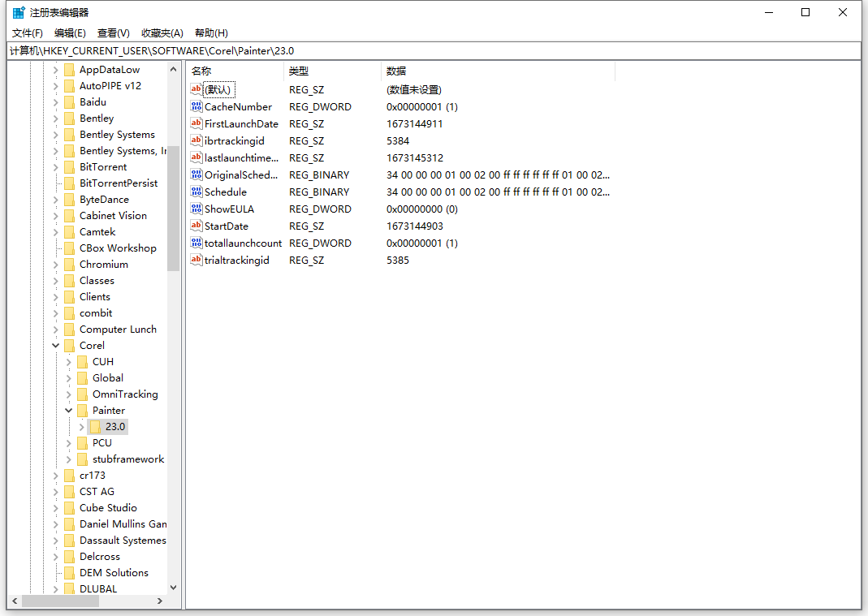Click the AppDataLow key folder icon
Image resolution: width=868 pixels, height=616 pixels.
(69, 70)
